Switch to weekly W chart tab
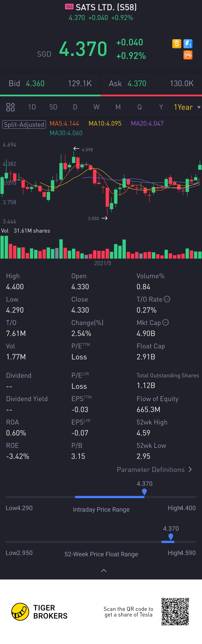Viewport: 202px width, 644px height. click(97, 107)
